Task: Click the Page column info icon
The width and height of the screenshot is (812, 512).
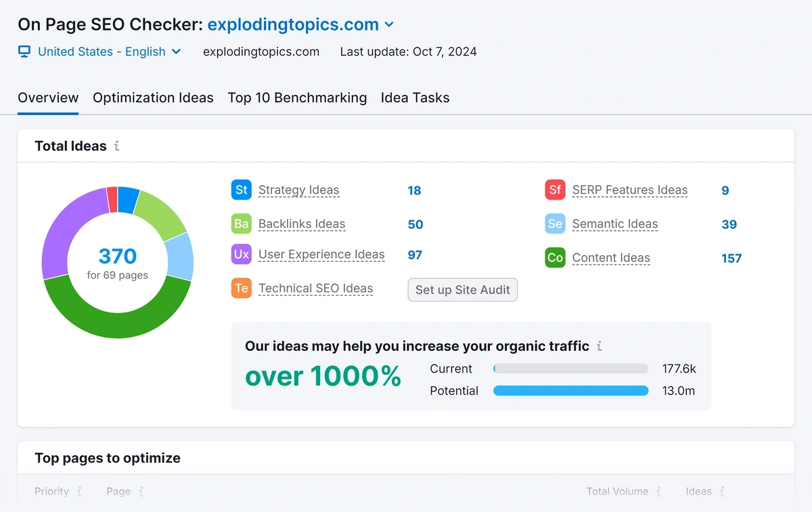Action: 141,492
